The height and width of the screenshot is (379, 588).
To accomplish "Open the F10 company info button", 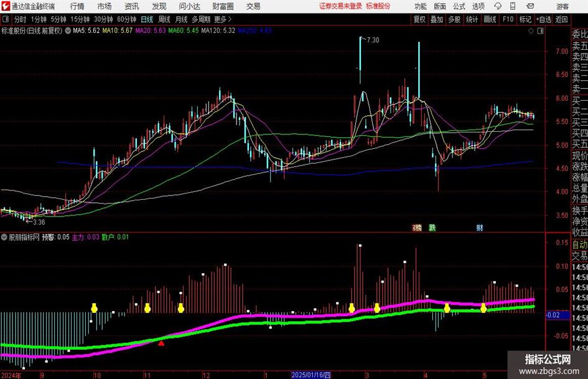I will pyautogui.click(x=508, y=19).
